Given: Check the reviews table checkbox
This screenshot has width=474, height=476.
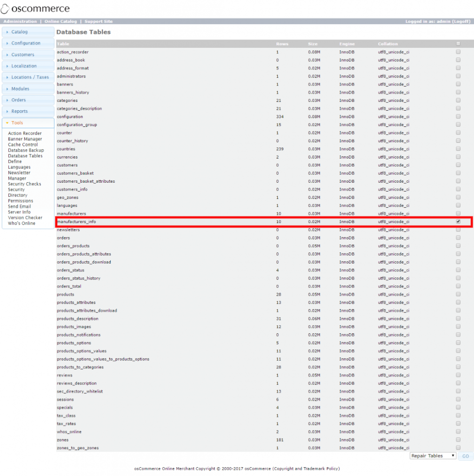Looking at the screenshot, I should coord(458,375).
